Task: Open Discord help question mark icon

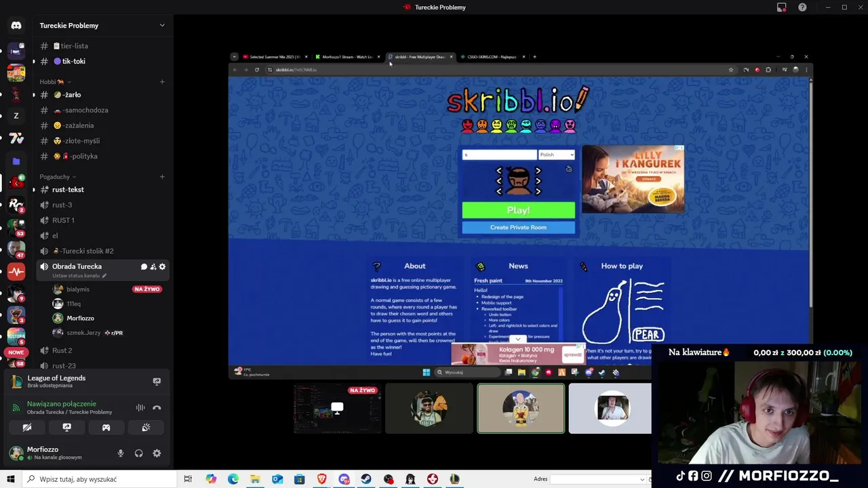Action: click(x=802, y=7)
